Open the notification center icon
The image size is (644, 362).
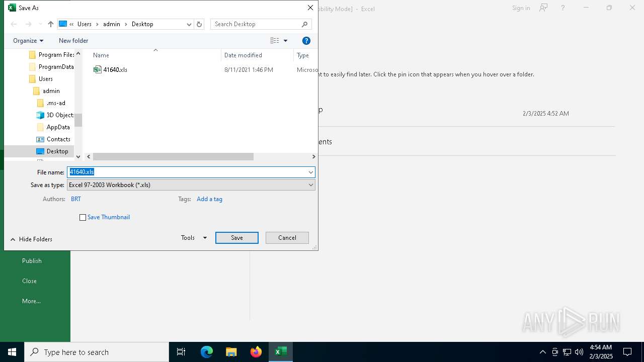point(627,352)
